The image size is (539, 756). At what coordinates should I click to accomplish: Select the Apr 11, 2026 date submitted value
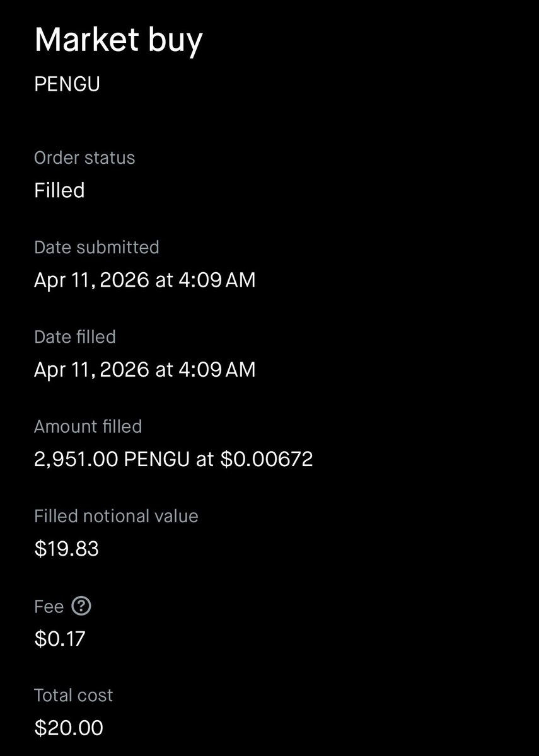[91, 280]
